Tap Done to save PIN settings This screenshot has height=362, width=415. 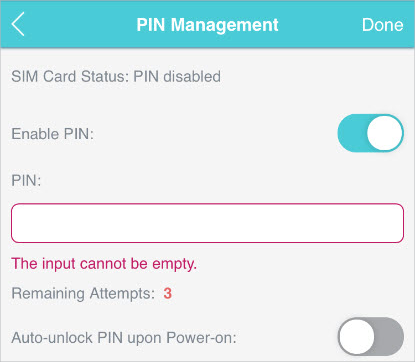click(382, 25)
